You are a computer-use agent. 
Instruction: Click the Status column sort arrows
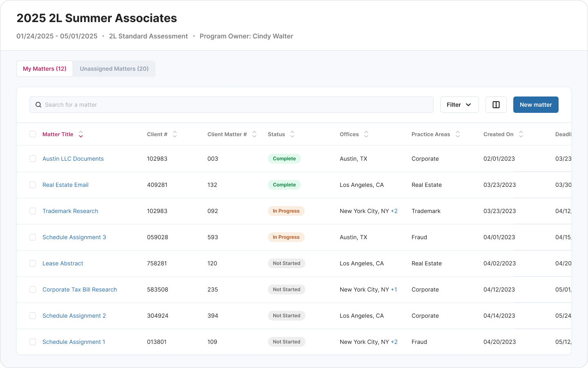292,134
